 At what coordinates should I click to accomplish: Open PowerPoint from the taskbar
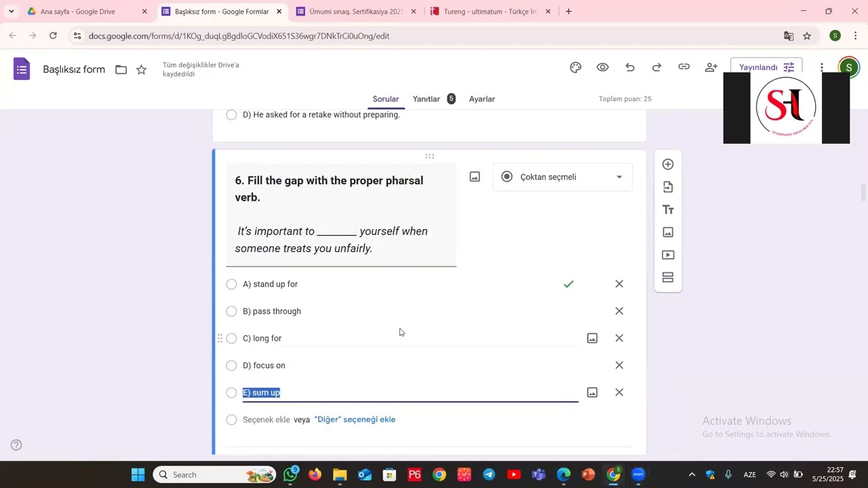pyautogui.click(x=588, y=474)
